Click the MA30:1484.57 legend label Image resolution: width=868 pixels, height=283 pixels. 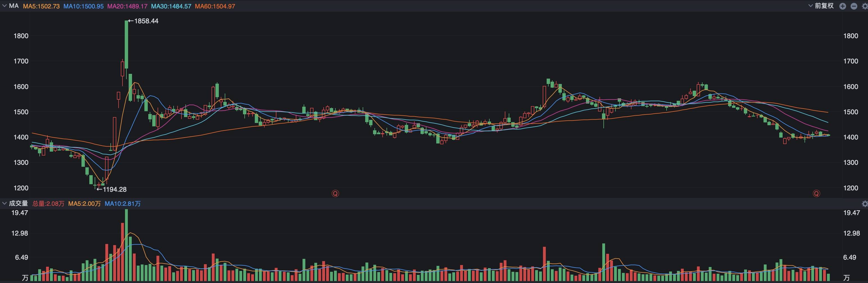171,6
